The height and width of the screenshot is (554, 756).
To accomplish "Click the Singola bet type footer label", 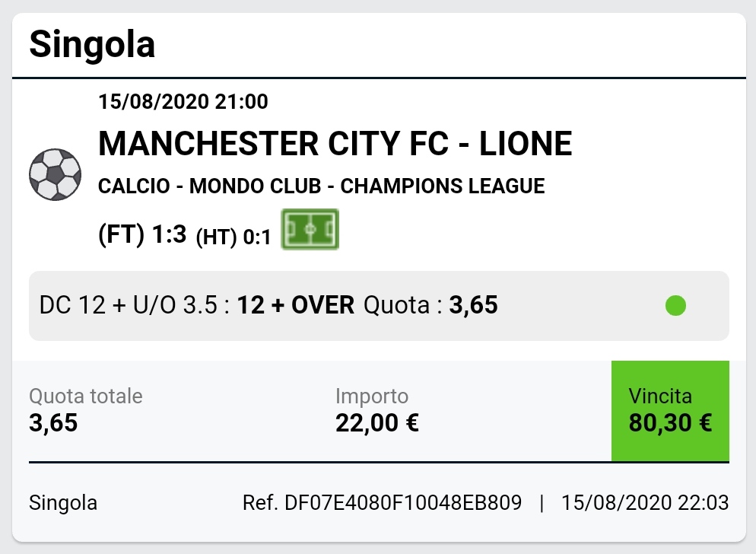I will tap(63, 503).
